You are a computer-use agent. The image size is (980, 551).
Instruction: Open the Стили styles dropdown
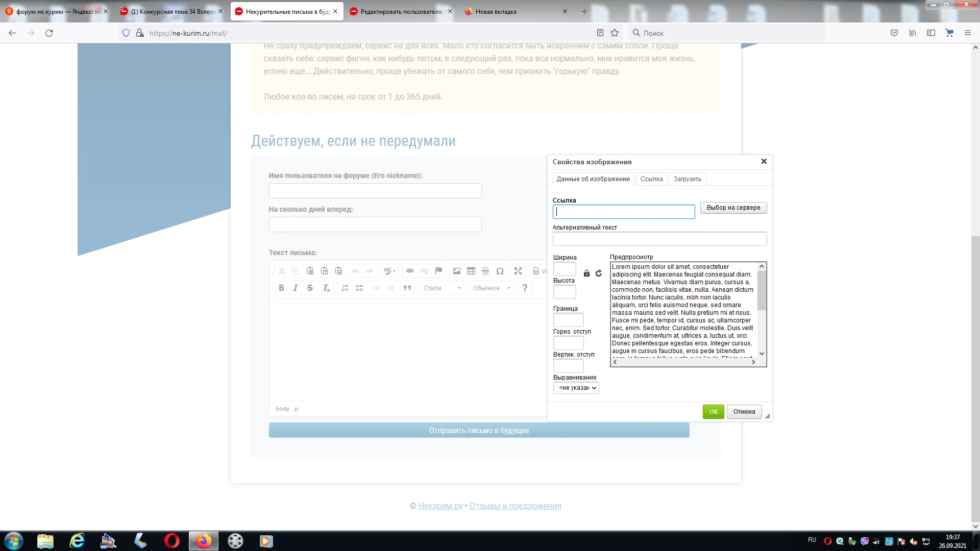(x=442, y=288)
